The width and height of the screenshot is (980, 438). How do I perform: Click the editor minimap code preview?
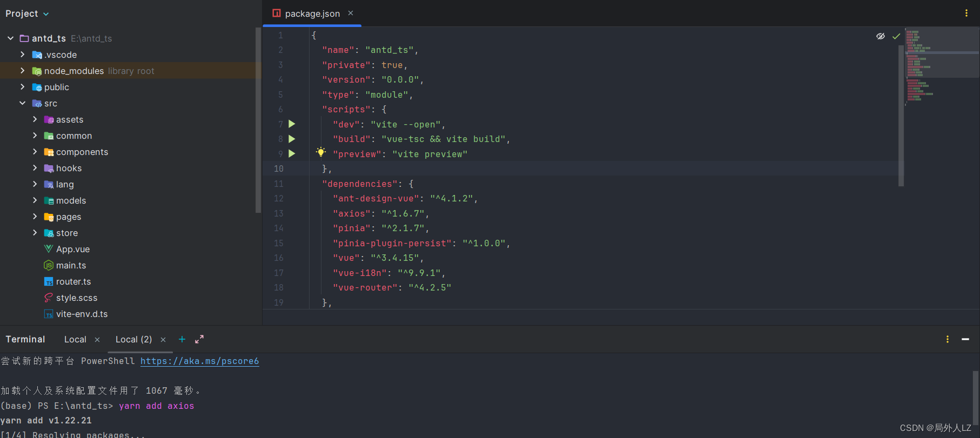(x=942, y=66)
